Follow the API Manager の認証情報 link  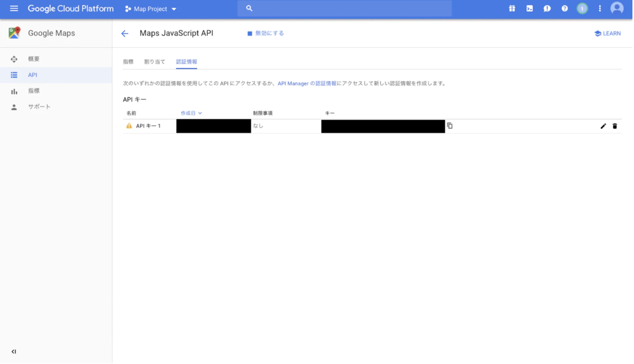308,84
